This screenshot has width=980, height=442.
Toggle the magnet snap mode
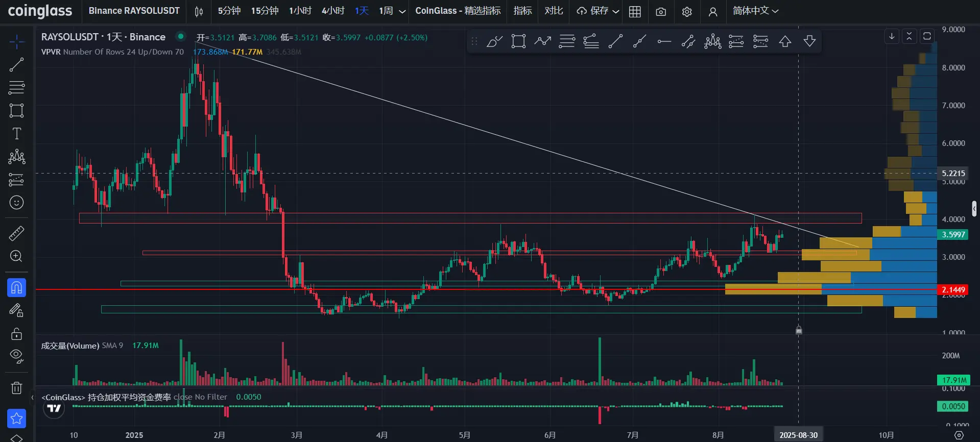click(16, 288)
